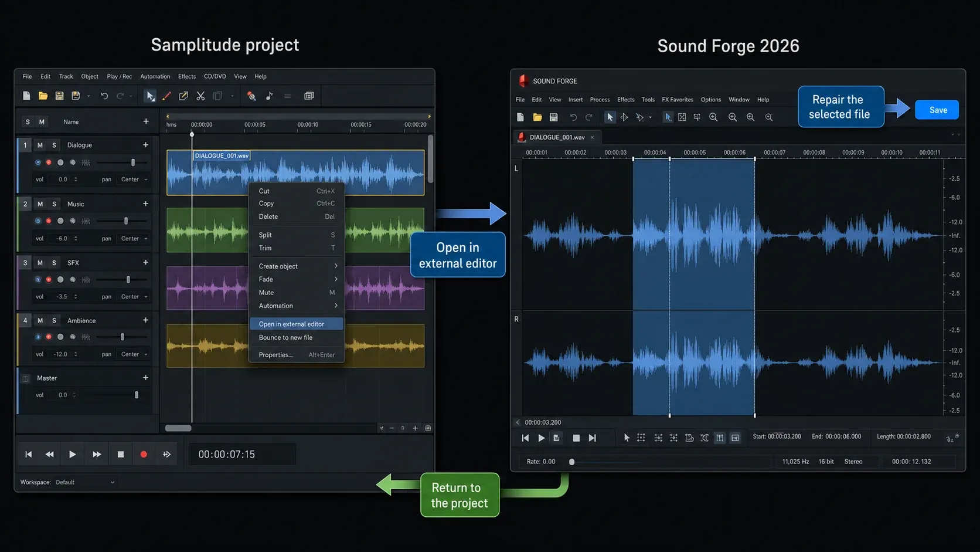Select the mouse pointer tool in Samplitude
Screen dimensions: 980x552
pos(150,96)
